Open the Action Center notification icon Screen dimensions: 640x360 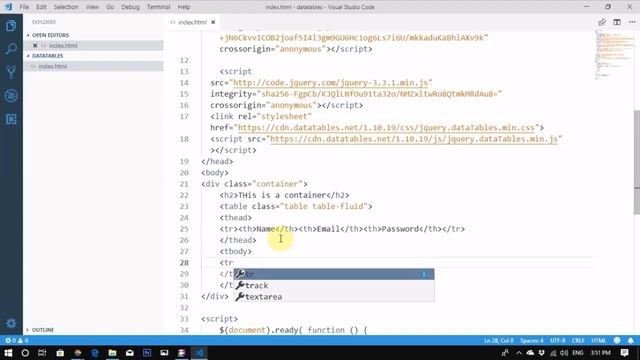(x=624, y=353)
